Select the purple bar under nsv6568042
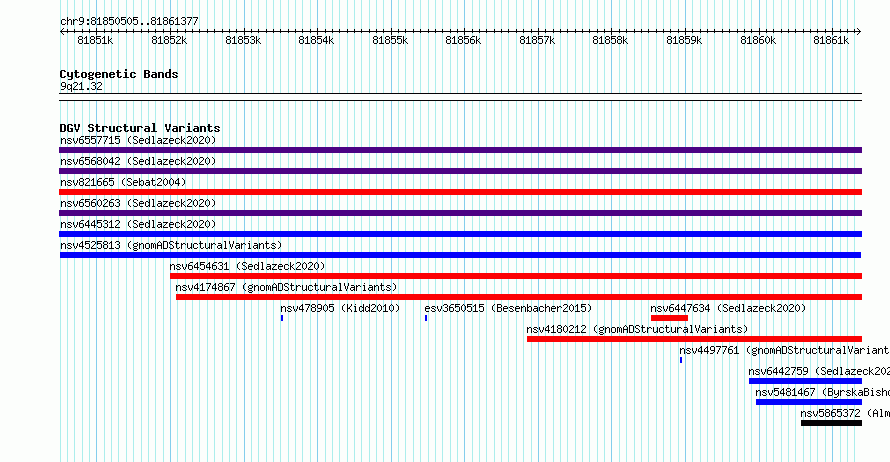The height and width of the screenshot is (462, 890). click(x=460, y=171)
